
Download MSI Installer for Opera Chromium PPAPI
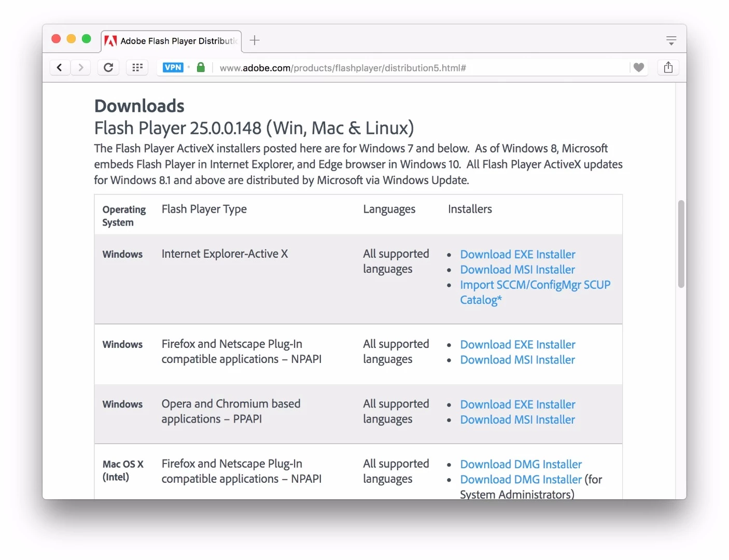pos(517,419)
